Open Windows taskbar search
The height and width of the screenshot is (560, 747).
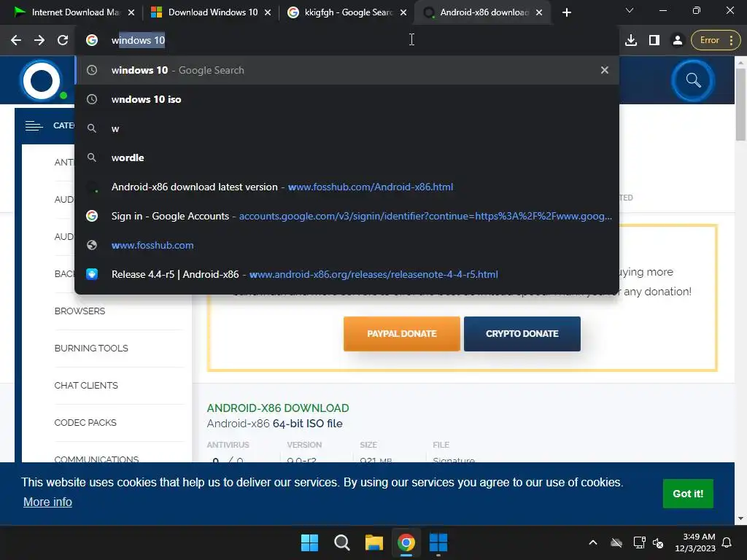[x=341, y=542]
